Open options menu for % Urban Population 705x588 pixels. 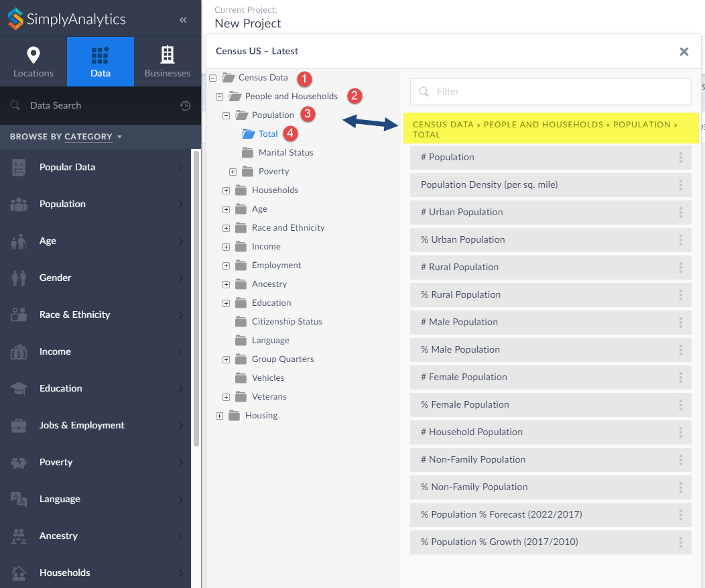tap(681, 240)
